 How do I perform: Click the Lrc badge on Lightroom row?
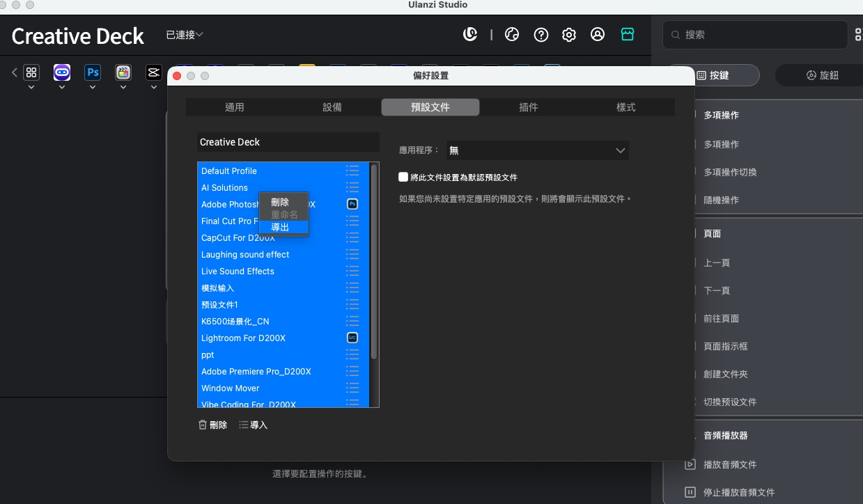[352, 338]
